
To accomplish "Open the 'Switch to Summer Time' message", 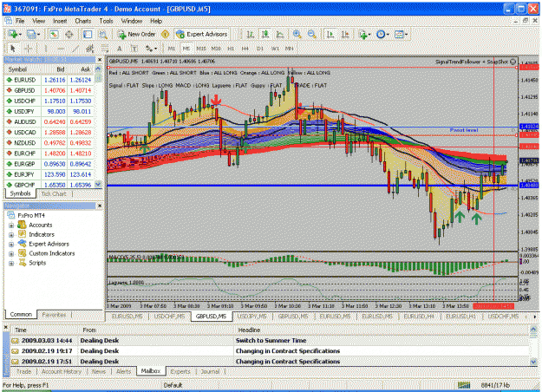I will coord(270,341).
